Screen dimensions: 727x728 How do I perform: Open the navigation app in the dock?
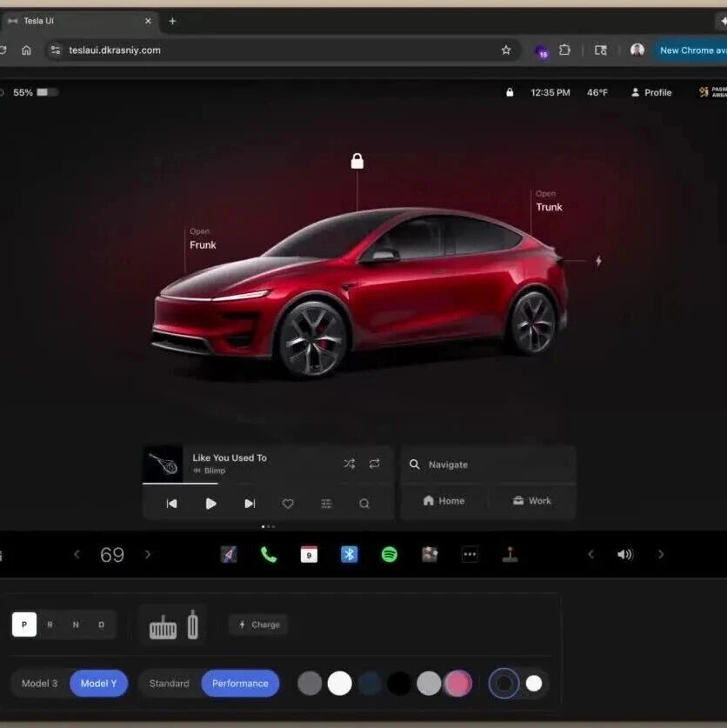tap(229, 554)
